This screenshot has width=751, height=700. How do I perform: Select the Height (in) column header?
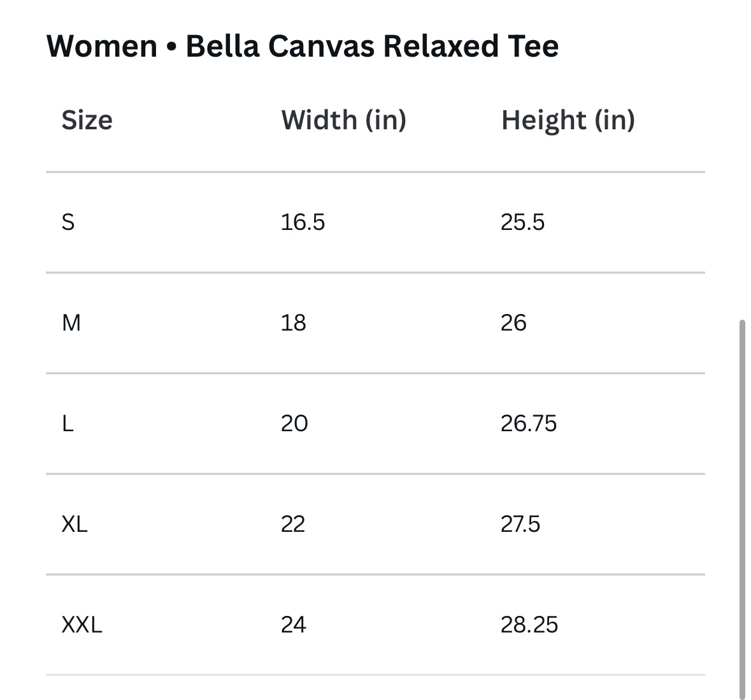(x=568, y=120)
